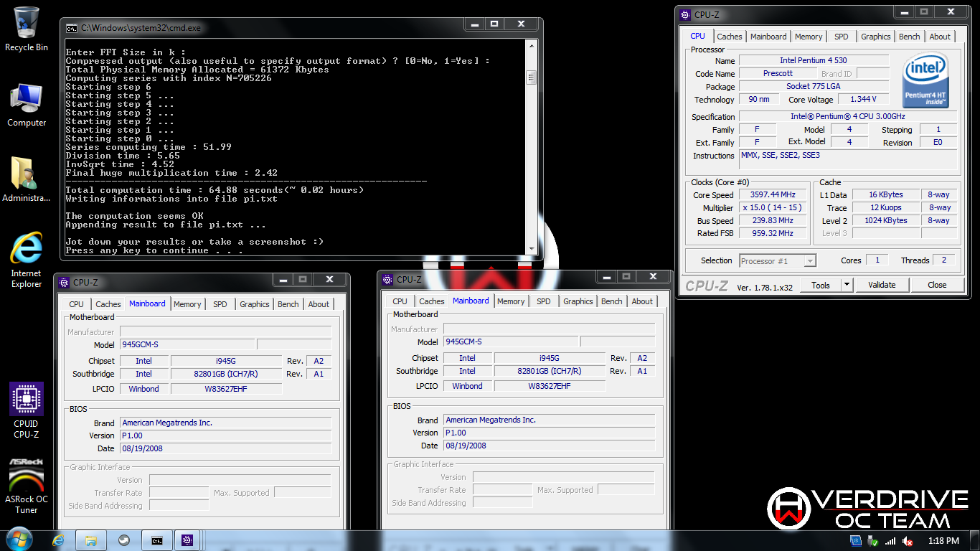Switch to the cmd.exe taskbar button
980x551 pixels.
tap(157, 540)
